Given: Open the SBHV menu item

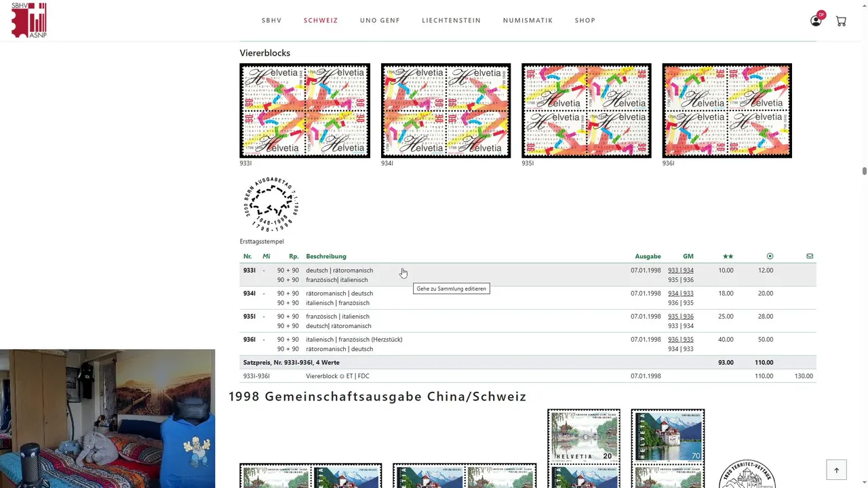Looking at the screenshot, I should click(x=272, y=20).
